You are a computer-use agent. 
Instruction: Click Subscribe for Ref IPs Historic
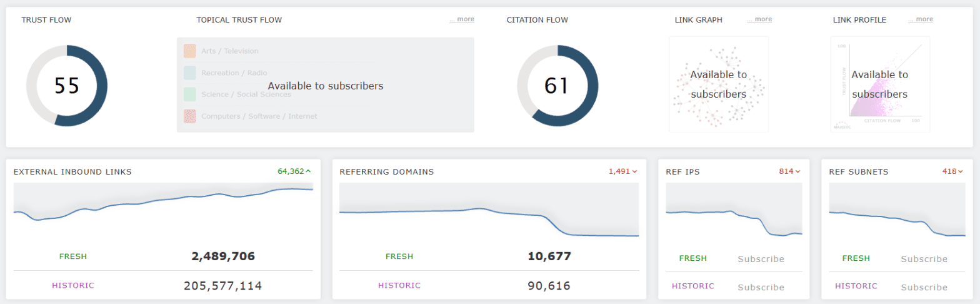[x=761, y=287]
